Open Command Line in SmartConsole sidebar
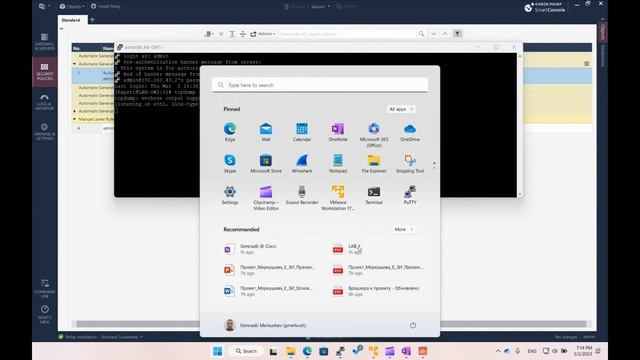Image resolution: width=640 pixels, height=360 pixels. pyautogui.click(x=44, y=288)
